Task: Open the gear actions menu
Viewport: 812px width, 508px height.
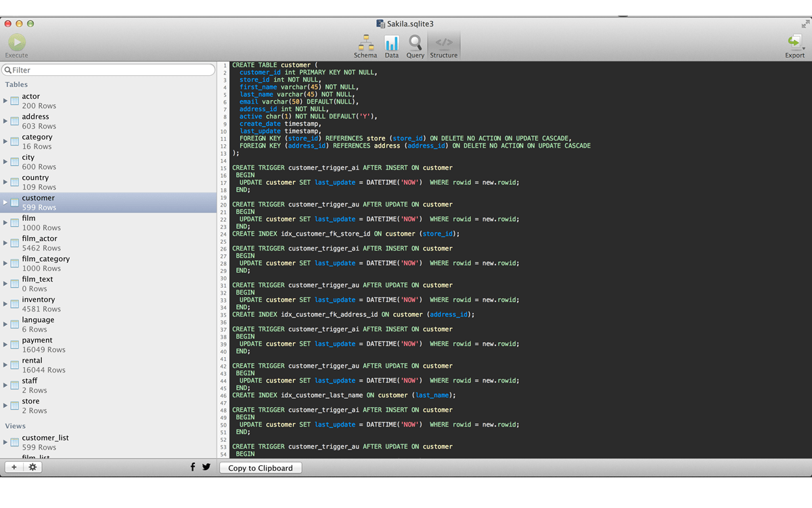Action: point(32,467)
